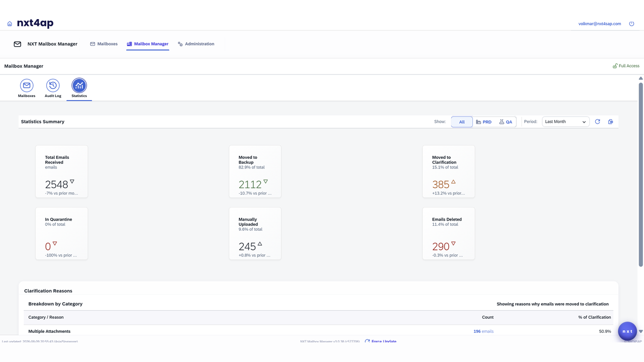Click the 50.9% value
Viewport: 644px width, 362px height.
[x=605, y=331]
